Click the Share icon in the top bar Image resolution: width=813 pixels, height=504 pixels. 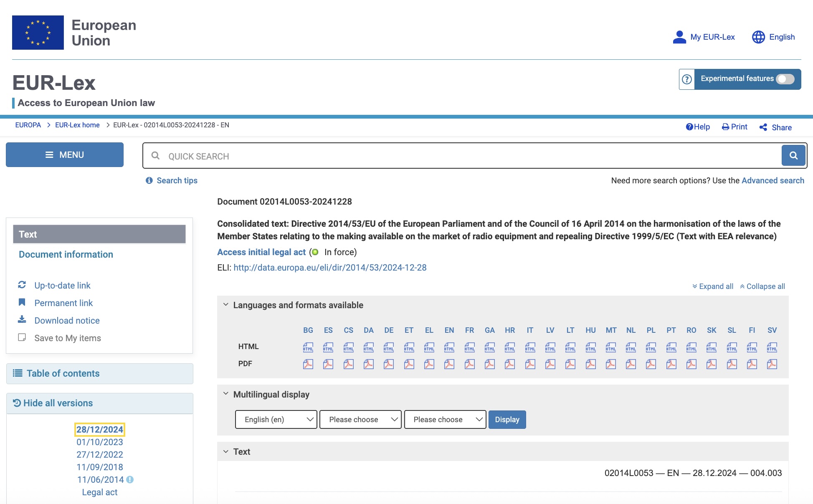point(763,127)
